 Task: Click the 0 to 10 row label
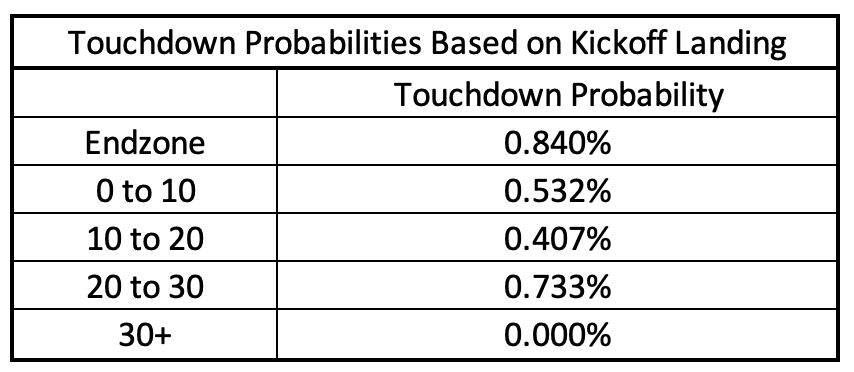click(145, 191)
